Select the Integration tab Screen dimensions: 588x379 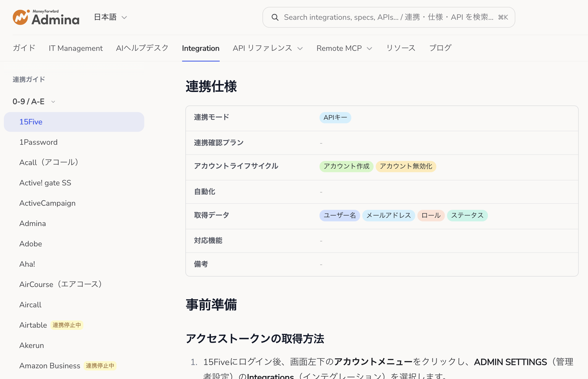(201, 48)
